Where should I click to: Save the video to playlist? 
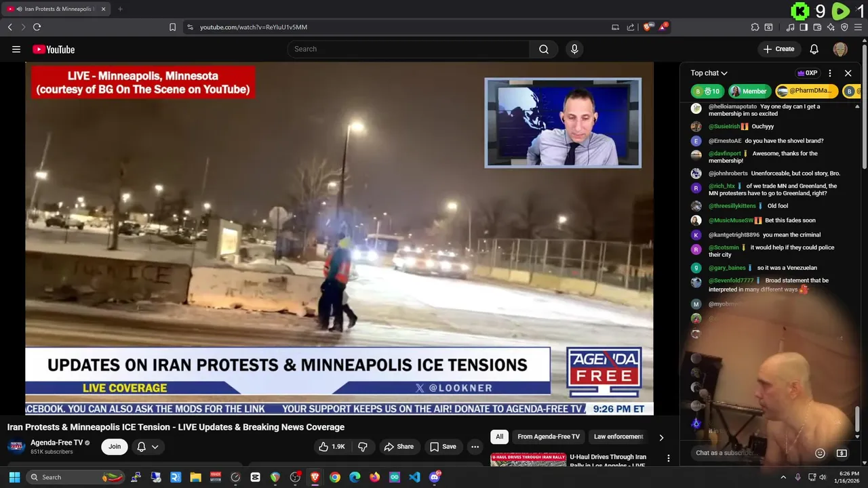443,447
